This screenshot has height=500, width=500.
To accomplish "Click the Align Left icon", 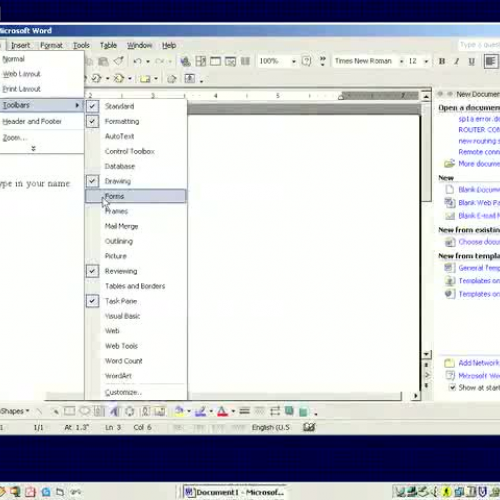I will coord(491,61).
